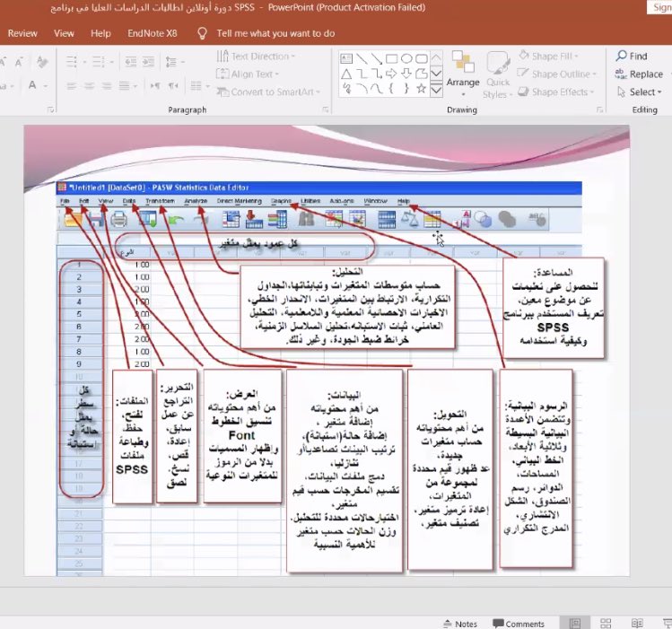Image resolution: width=672 pixels, height=629 pixels.
Task: Open the Columns dropdown
Action: click(x=200, y=86)
